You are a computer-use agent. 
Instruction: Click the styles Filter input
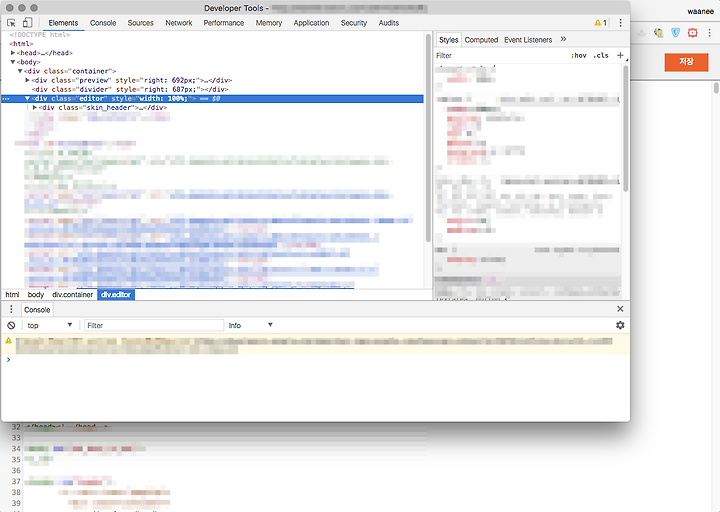coord(501,56)
